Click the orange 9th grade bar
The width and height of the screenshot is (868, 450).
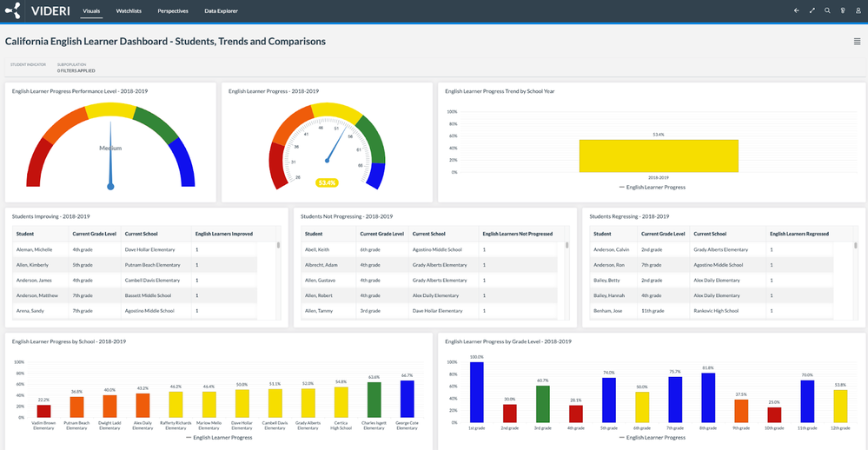click(741, 411)
